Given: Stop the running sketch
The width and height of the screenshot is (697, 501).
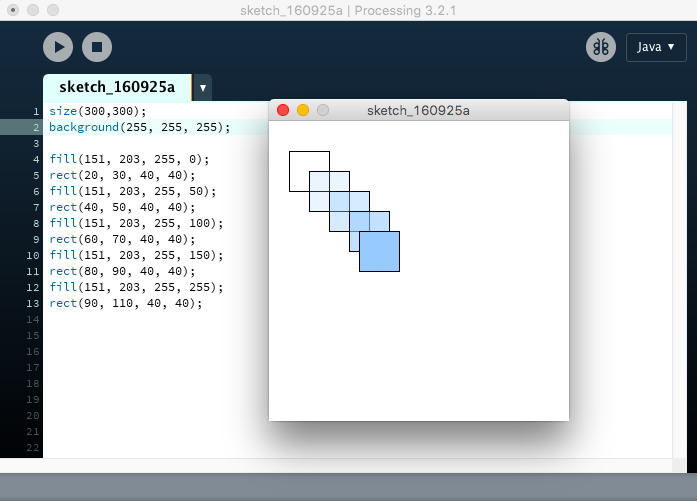Looking at the screenshot, I should pos(97,47).
